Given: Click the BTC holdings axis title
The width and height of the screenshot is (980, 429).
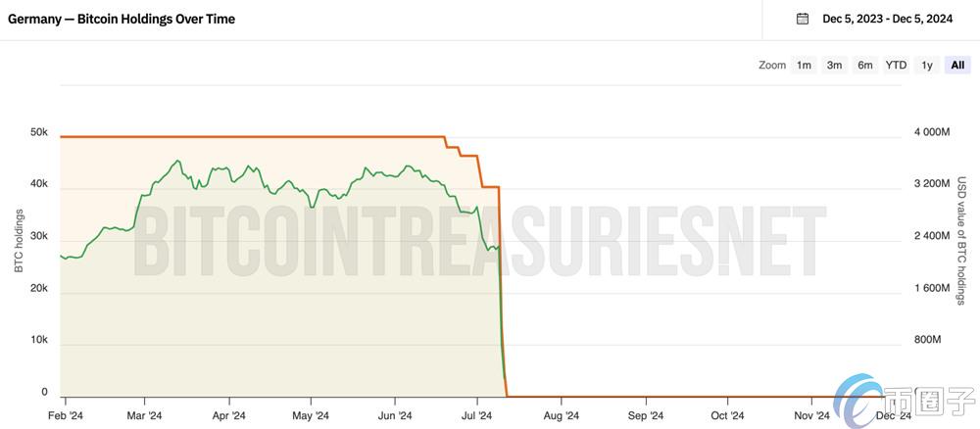Looking at the screenshot, I should click(x=20, y=240).
